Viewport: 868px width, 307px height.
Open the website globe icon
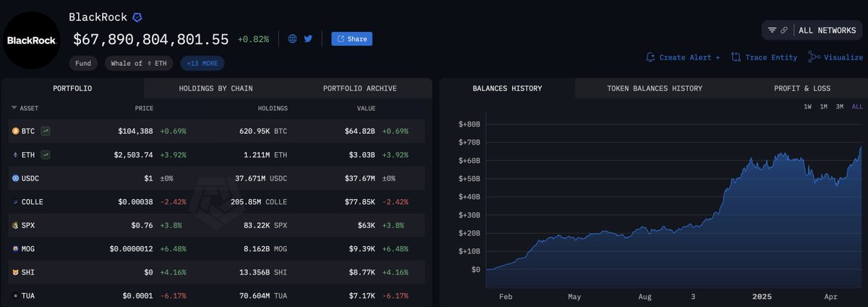[x=292, y=39]
